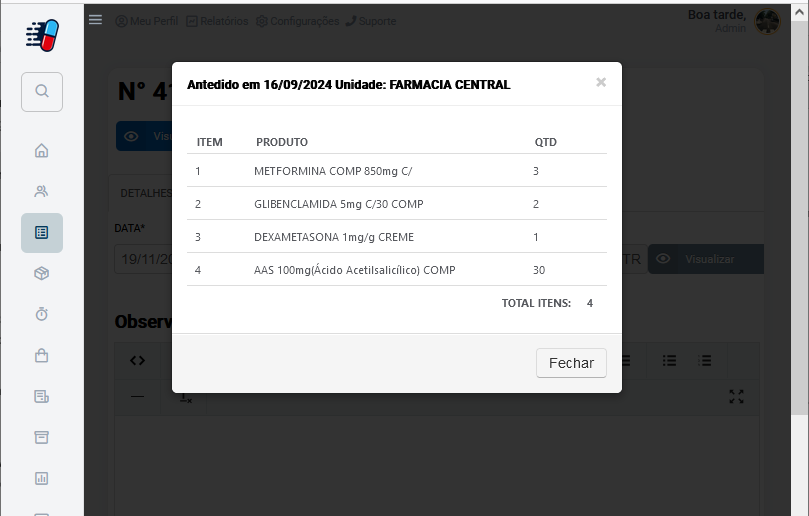The image size is (809, 516).
Task: Close the dialog with the X button
Action: (601, 82)
